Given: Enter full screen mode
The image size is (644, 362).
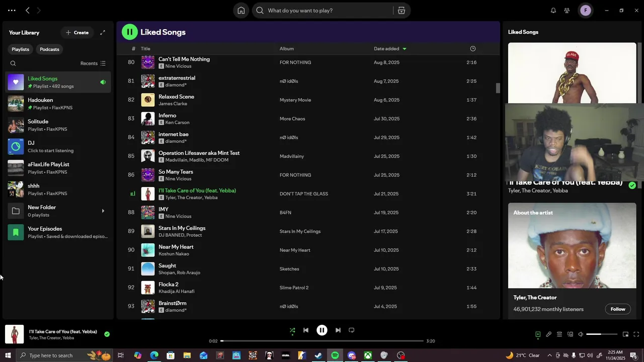Looking at the screenshot, I should point(636,334).
